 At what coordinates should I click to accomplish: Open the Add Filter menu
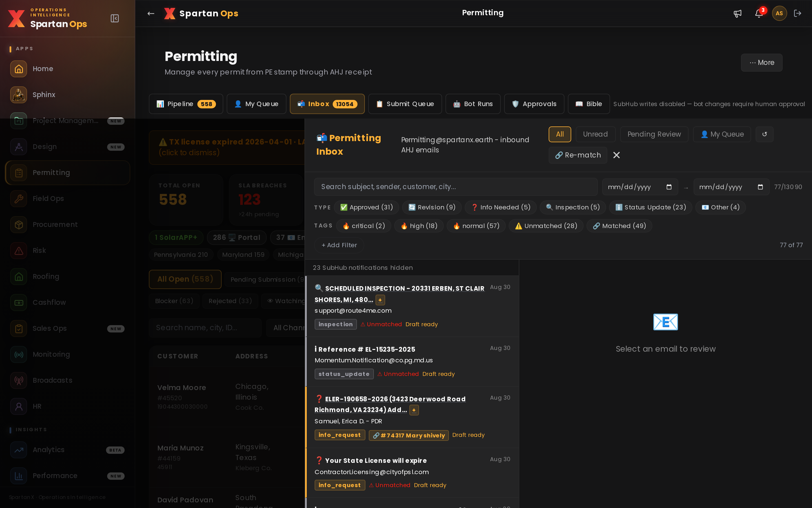coord(339,245)
